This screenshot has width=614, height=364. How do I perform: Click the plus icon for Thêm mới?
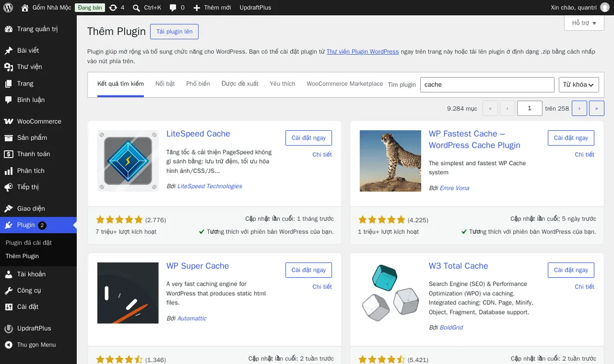(x=197, y=8)
